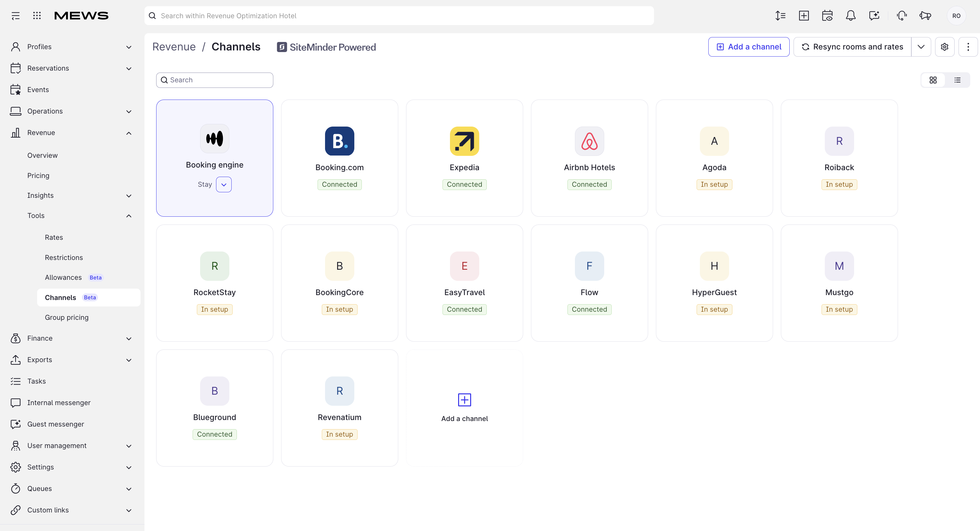The height and width of the screenshot is (531, 980).
Task: Open the sparkle chat assistant icon
Action: tap(874, 16)
